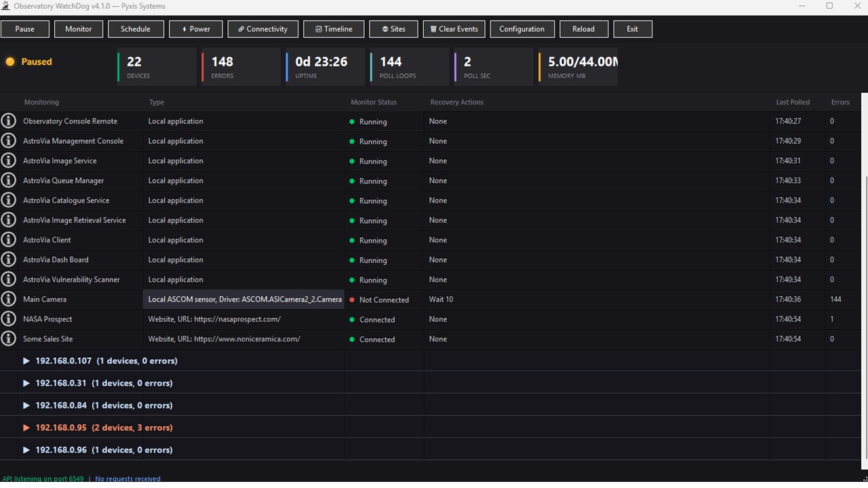868x488 pixels.
Task: Select the Main Camera ASCOM driver cell
Action: (x=244, y=299)
